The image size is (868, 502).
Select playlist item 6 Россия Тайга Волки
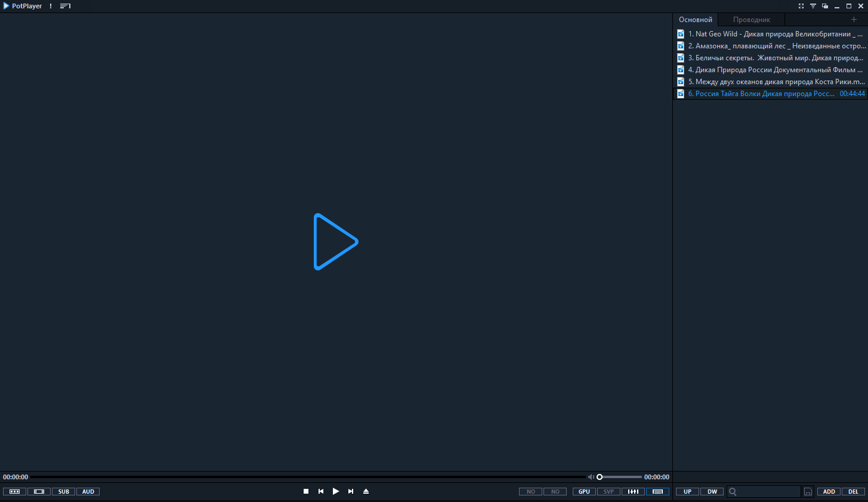click(770, 94)
